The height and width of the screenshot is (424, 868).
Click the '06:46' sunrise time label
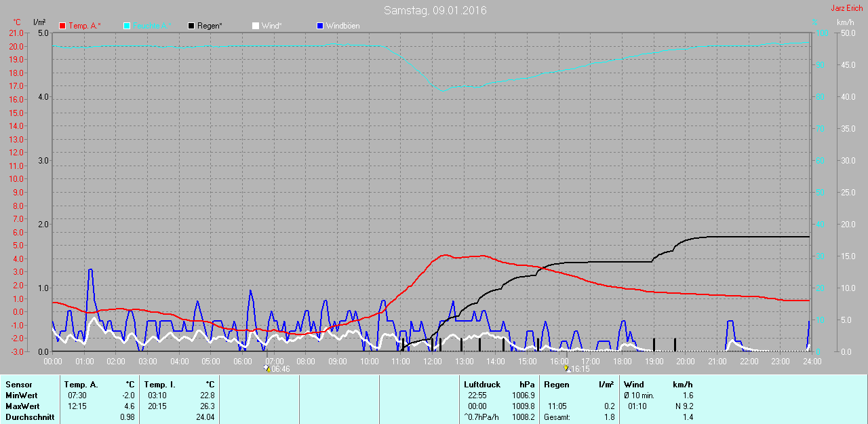tap(280, 370)
